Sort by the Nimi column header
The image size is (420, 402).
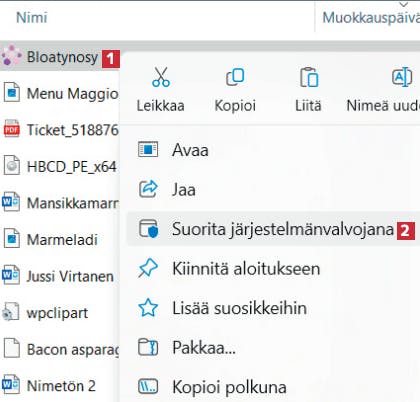tap(32, 17)
